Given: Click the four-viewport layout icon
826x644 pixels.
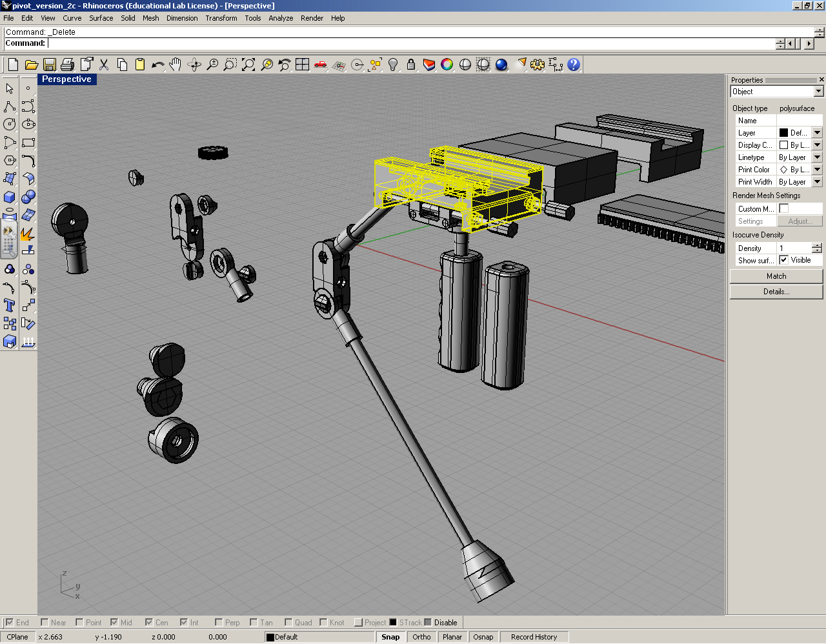Looking at the screenshot, I should pyautogui.click(x=303, y=65).
